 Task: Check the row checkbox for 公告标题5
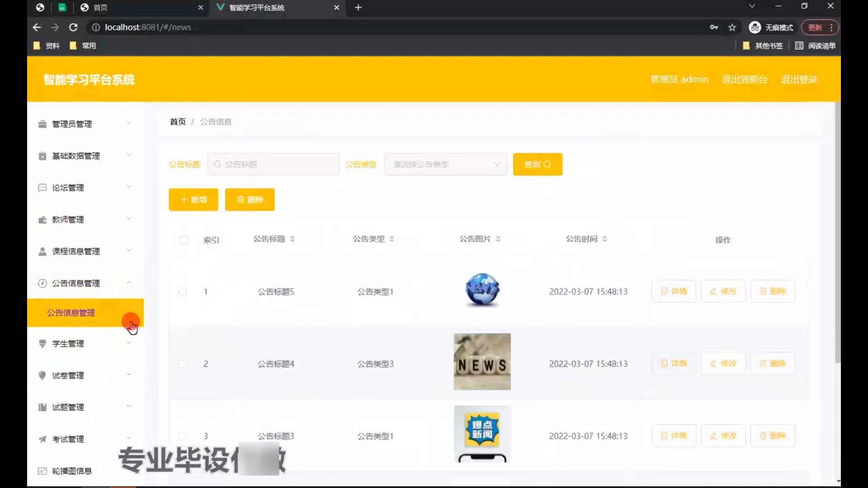point(183,292)
